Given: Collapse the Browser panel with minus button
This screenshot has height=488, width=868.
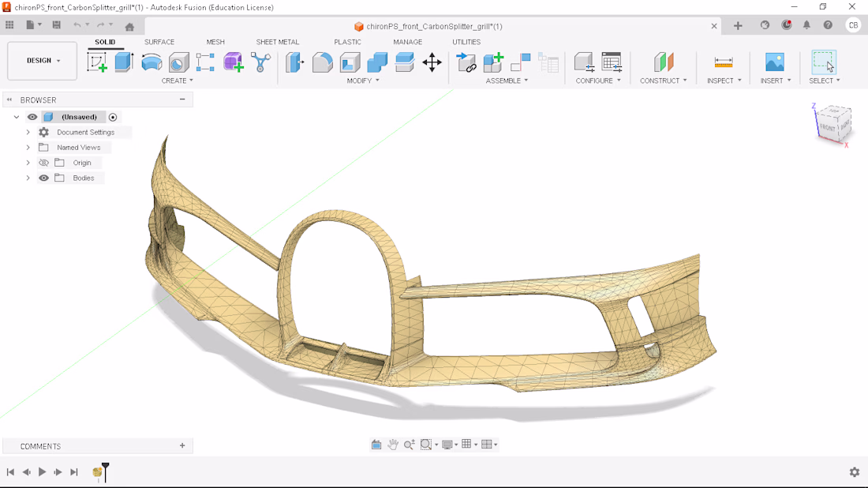Looking at the screenshot, I should pyautogui.click(x=182, y=99).
